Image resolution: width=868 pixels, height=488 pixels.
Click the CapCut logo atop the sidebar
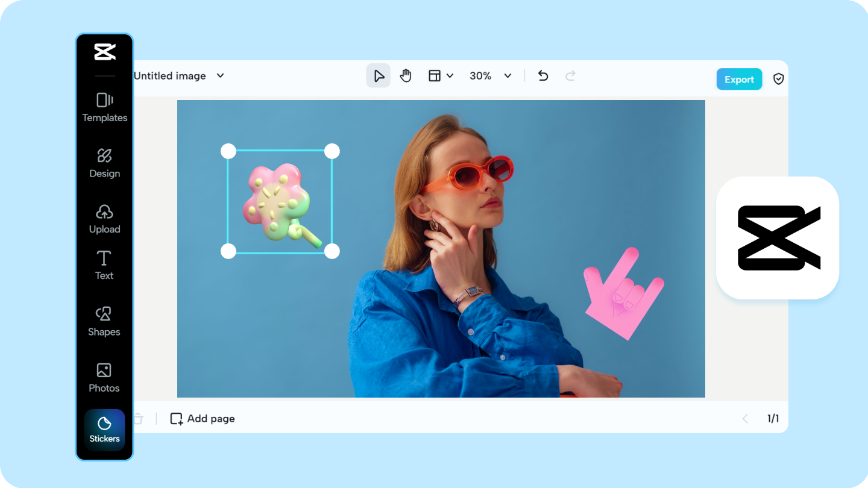coord(104,52)
